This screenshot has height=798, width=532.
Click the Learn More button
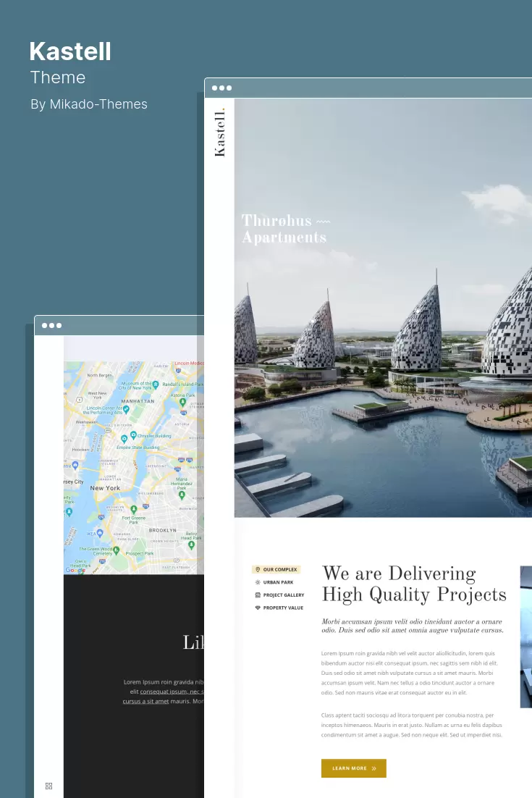tap(353, 768)
